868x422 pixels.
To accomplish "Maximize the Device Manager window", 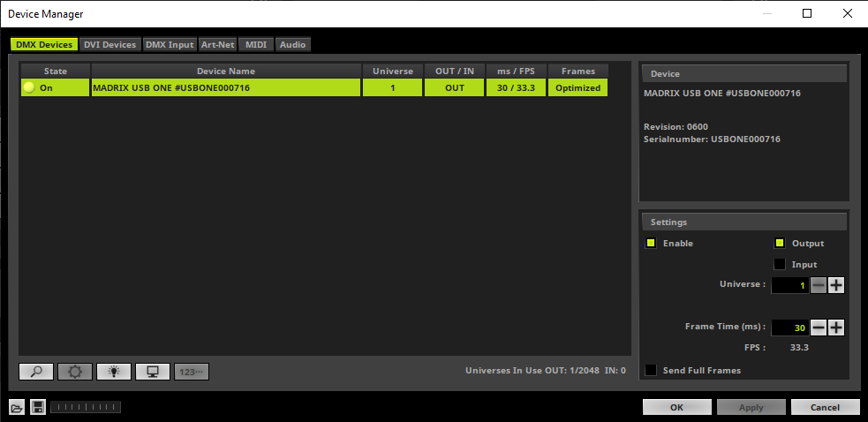I will 807,13.
